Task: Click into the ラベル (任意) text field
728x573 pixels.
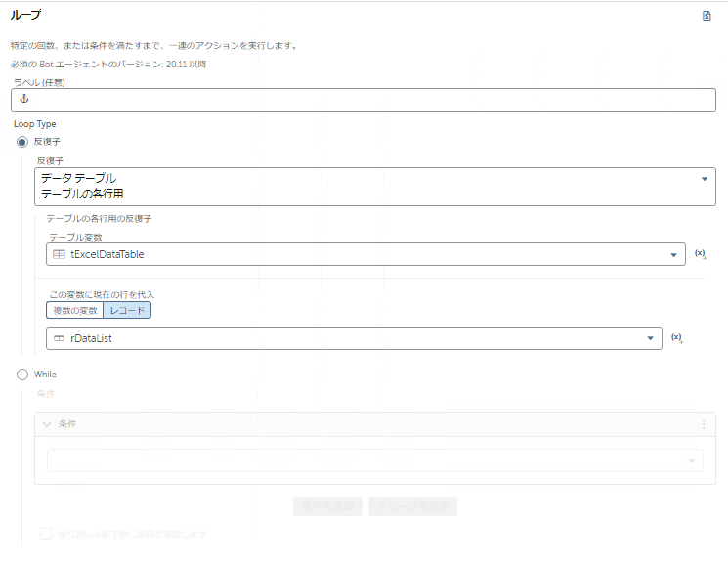Action: (371, 100)
